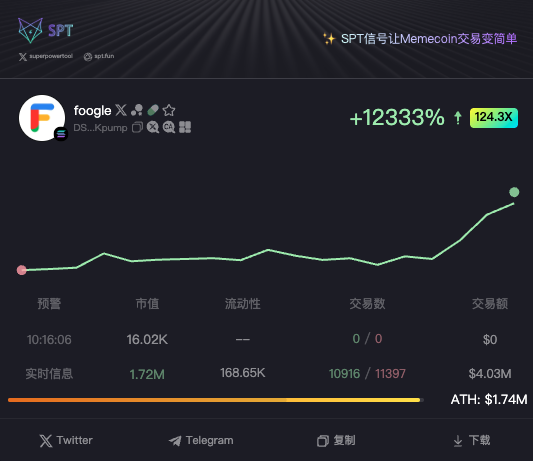The height and width of the screenshot is (461, 533).
Task: Click the 流动性 column header
Action: pos(243,304)
